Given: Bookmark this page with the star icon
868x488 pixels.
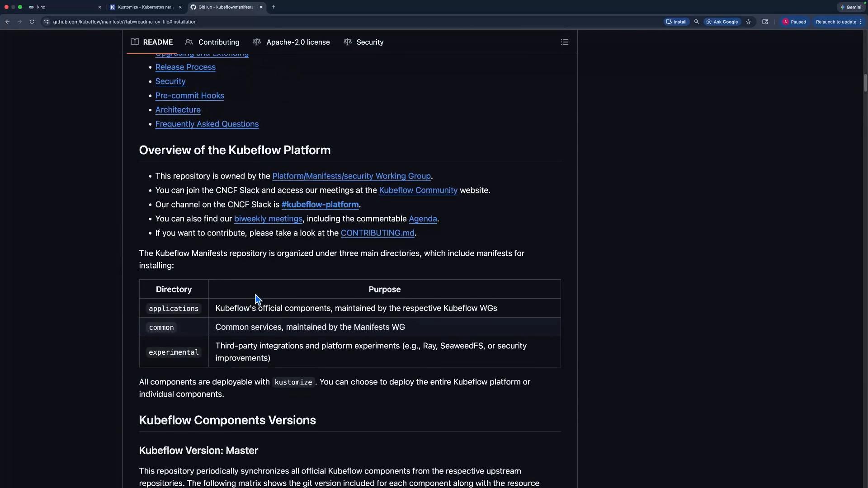Looking at the screenshot, I should click(748, 22).
